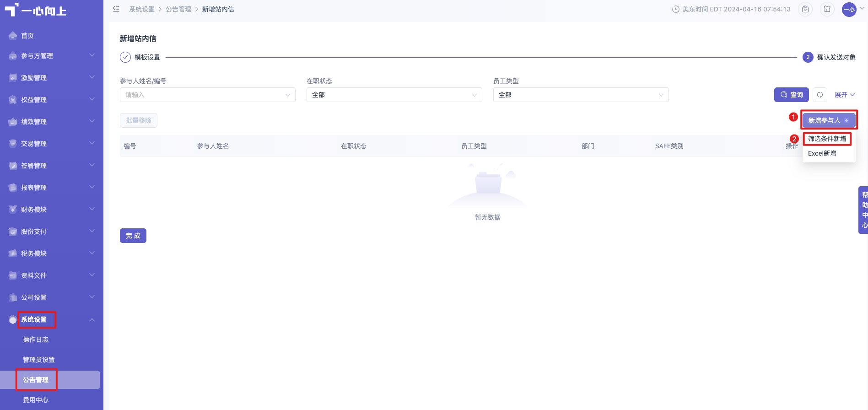Image resolution: width=868 pixels, height=410 pixels.
Task: Click the SAFE类别 column header
Action: [x=669, y=146]
